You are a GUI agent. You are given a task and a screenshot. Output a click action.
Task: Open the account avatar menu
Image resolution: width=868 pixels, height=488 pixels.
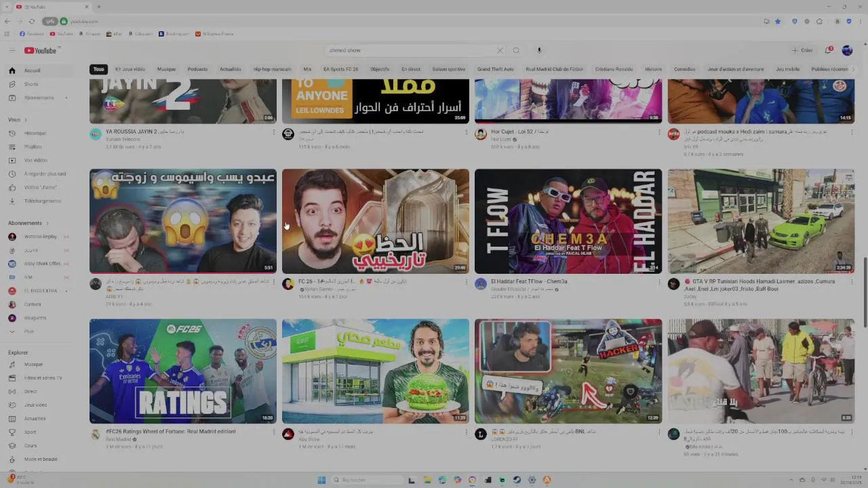(847, 50)
